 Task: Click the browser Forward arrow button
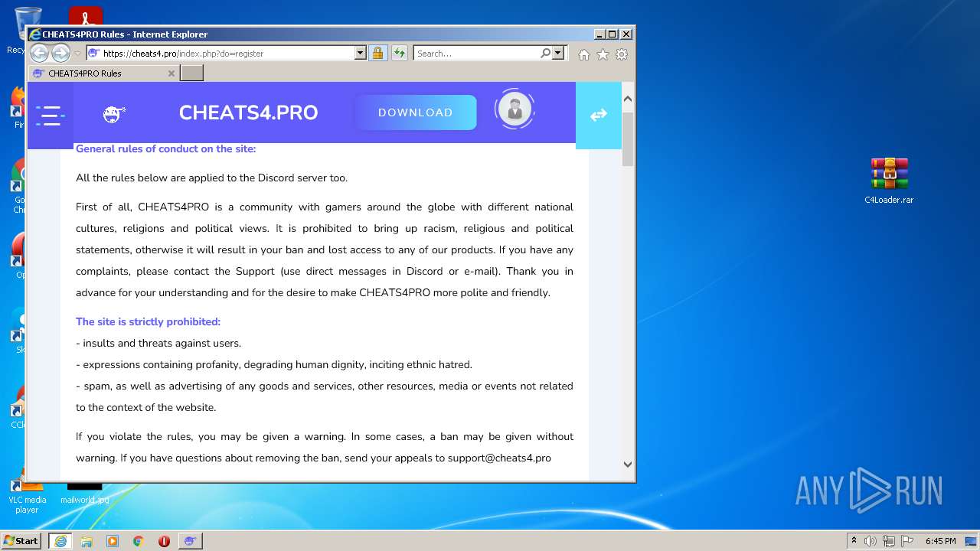(x=60, y=53)
